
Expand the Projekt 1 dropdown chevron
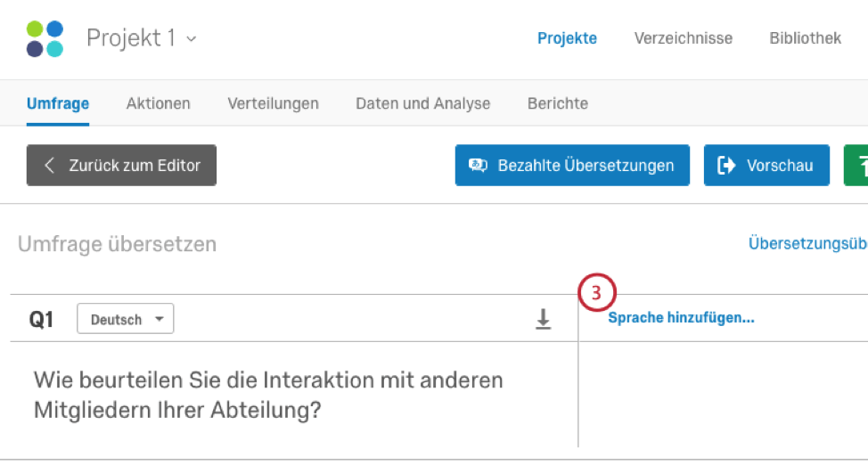pyautogui.click(x=191, y=39)
